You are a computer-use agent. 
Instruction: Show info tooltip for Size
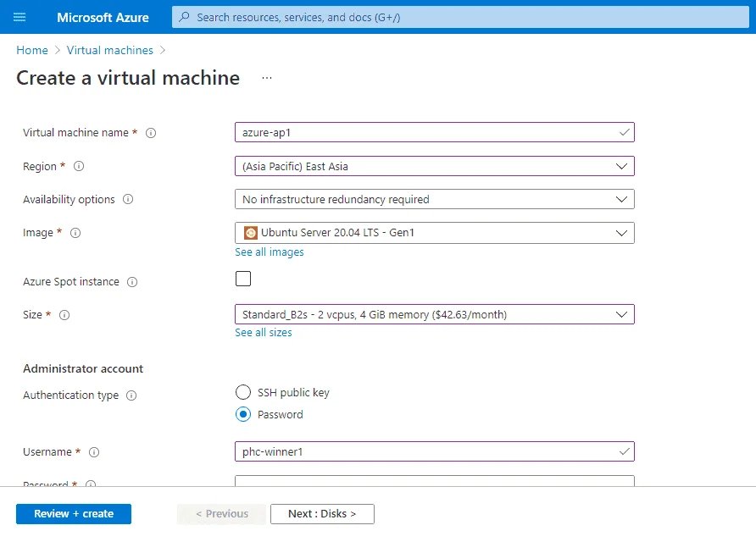(x=64, y=315)
